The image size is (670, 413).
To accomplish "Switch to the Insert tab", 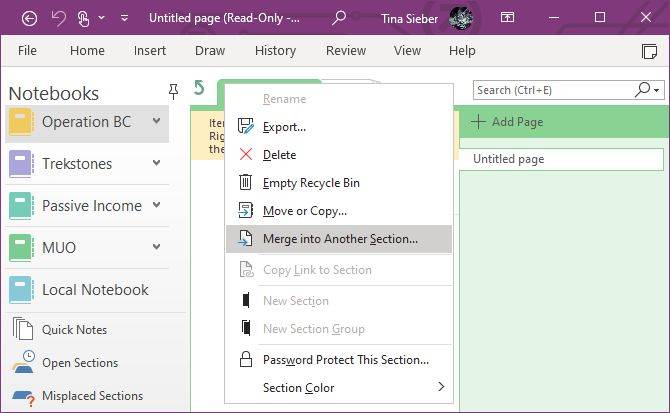I will pos(150,50).
